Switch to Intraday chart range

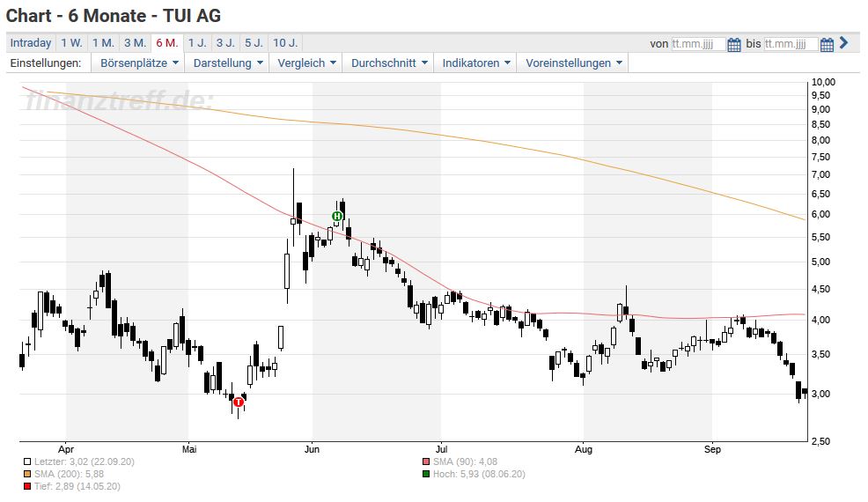coord(31,42)
